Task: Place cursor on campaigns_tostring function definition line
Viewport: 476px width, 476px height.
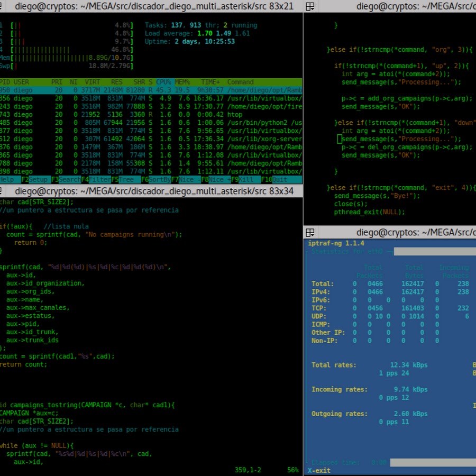Action: click(87, 405)
